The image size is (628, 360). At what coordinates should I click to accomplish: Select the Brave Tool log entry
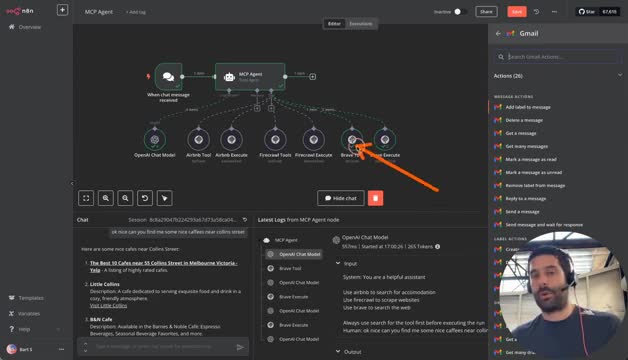tap(290, 268)
